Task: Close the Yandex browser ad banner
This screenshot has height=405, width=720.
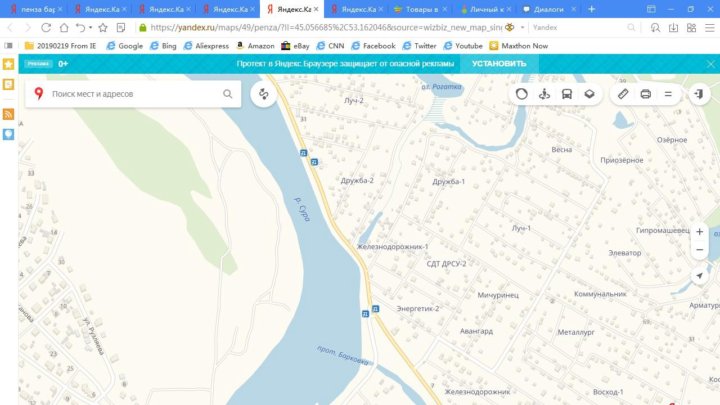Action: click(x=710, y=63)
